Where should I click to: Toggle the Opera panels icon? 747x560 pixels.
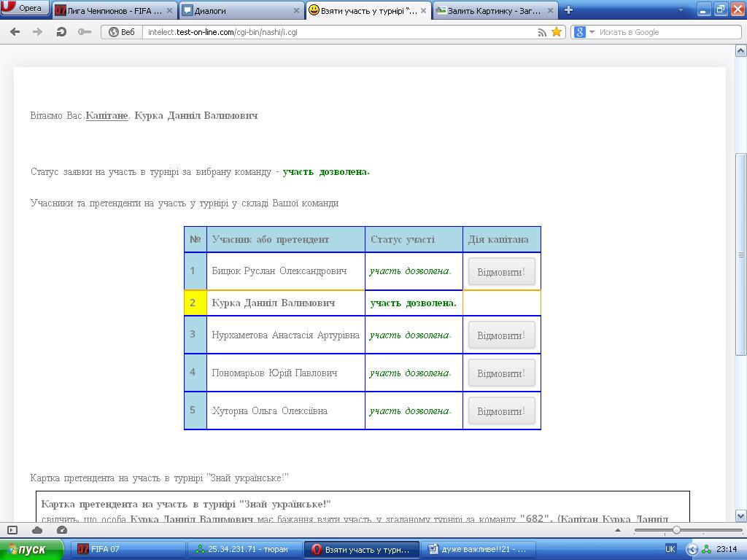(13, 530)
